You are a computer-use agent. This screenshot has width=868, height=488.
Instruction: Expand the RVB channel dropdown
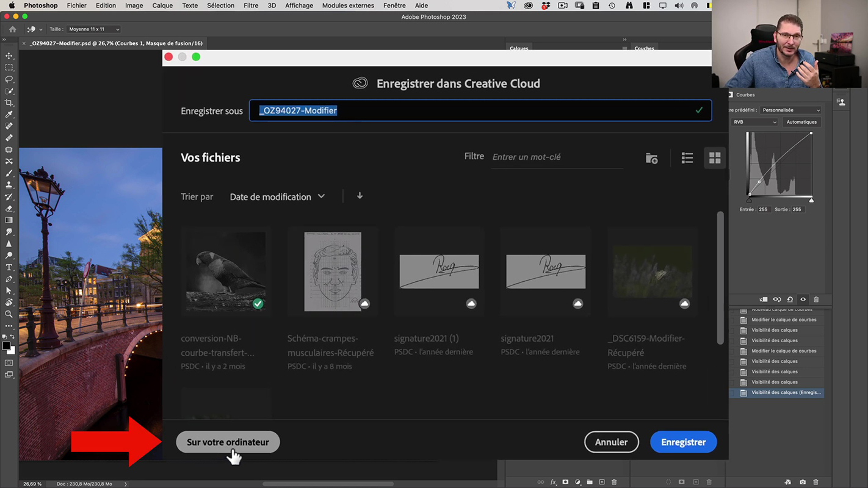pos(754,122)
